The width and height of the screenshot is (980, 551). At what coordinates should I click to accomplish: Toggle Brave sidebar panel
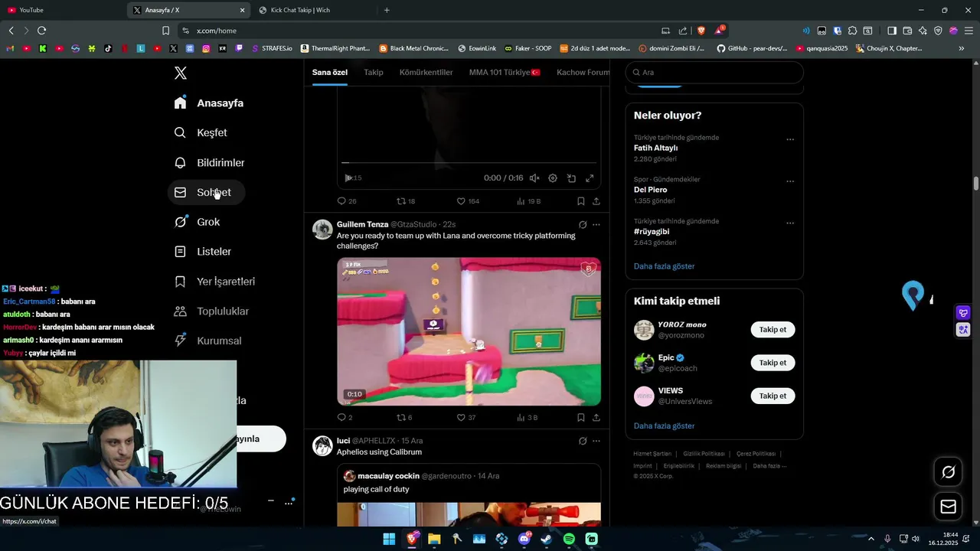point(892,31)
